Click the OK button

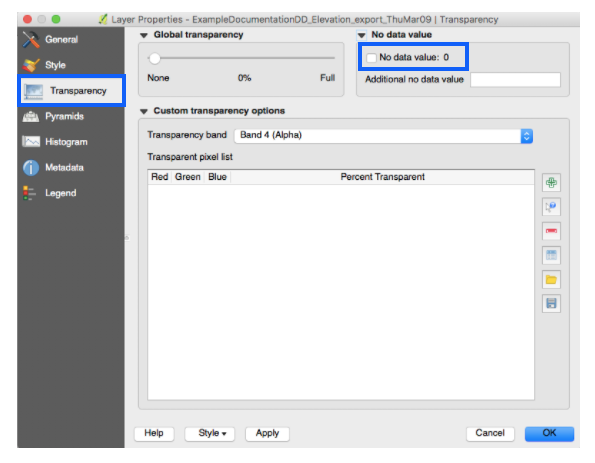[549, 433]
